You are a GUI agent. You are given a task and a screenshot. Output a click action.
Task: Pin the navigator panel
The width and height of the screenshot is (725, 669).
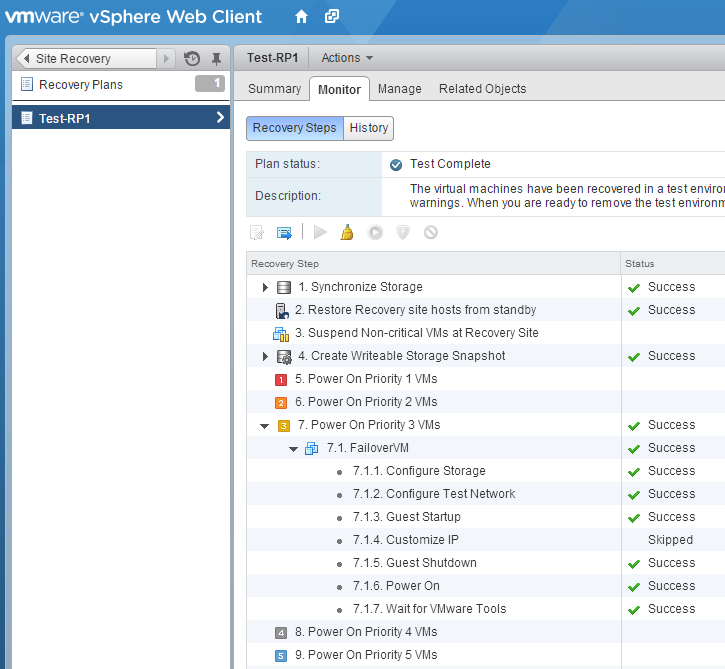[x=216, y=59]
